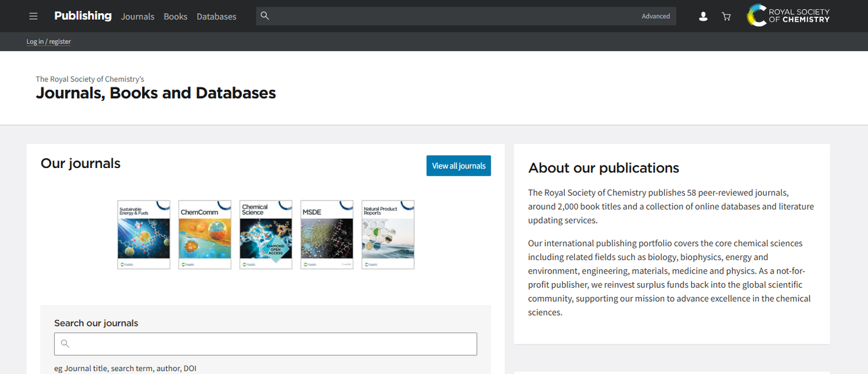Click the 'Journals, Books and Databases' heading

[156, 93]
